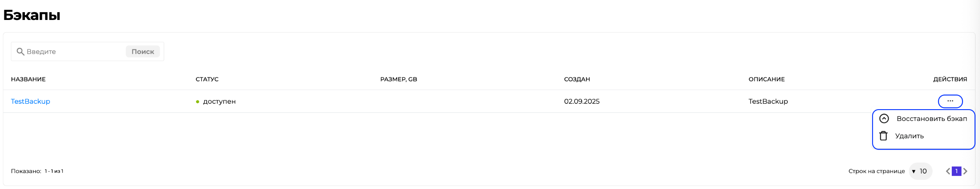980x189 pixels.
Task: Click the green status dot beside доступен
Action: pos(198,102)
